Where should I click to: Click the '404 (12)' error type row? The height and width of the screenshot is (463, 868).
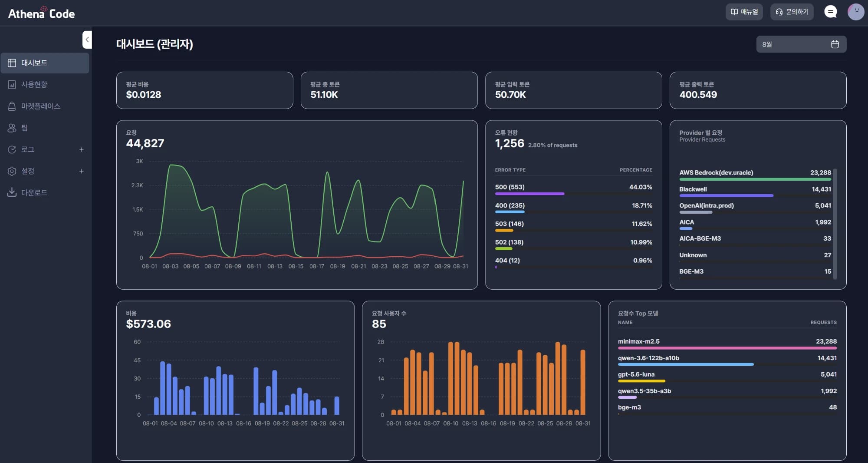(x=574, y=263)
